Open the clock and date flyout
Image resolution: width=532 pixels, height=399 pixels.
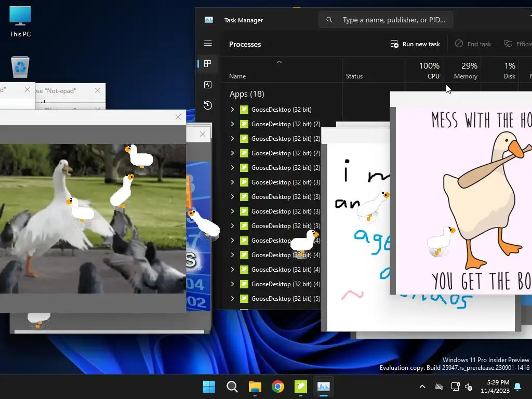[495, 387]
